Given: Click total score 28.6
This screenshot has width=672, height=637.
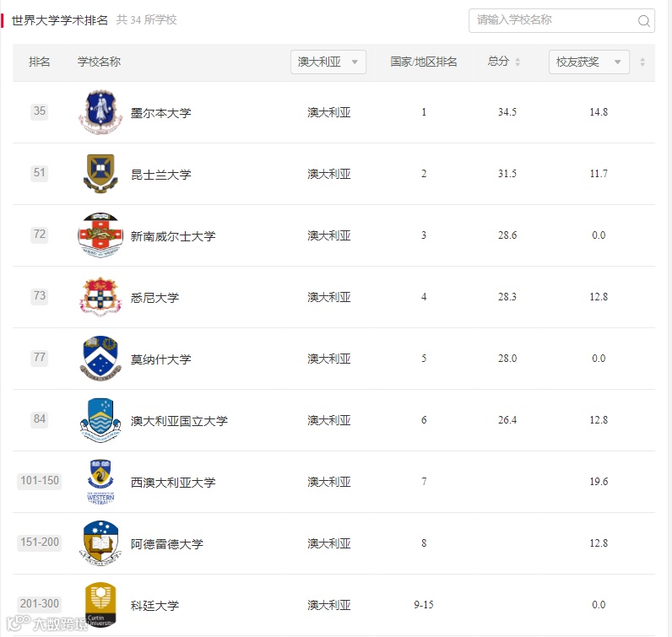Looking at the screenshot, I should (507, 235).
